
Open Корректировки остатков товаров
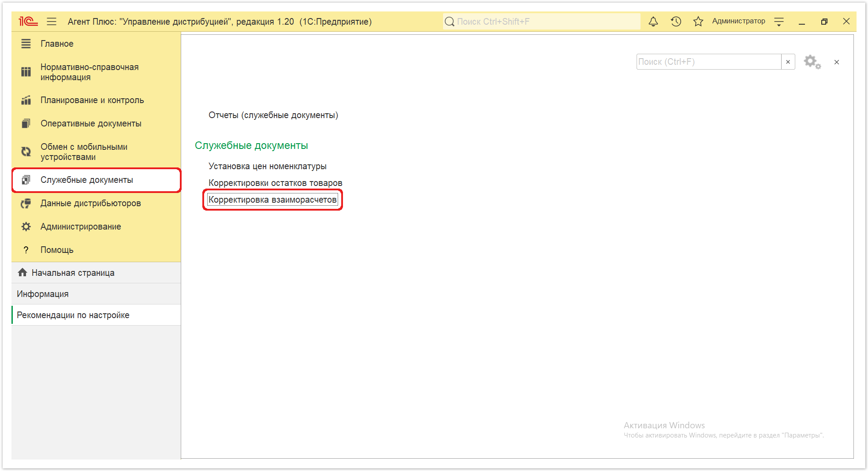click(275, 183)
